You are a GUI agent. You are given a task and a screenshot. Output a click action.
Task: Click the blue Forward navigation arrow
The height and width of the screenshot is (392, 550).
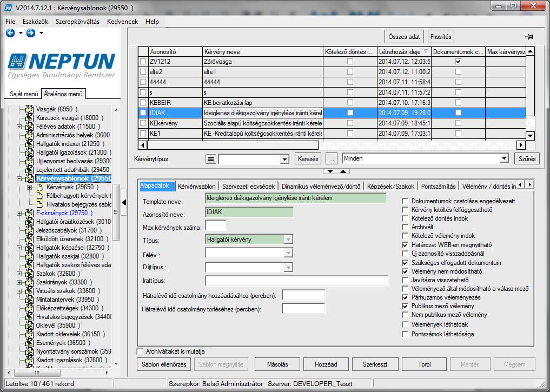pos(31,33)
